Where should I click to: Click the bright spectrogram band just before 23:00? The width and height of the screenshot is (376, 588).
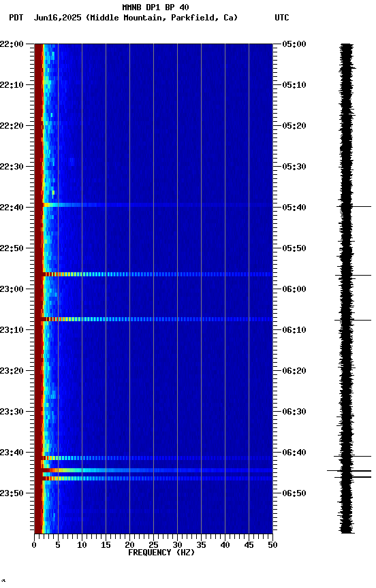153,274
